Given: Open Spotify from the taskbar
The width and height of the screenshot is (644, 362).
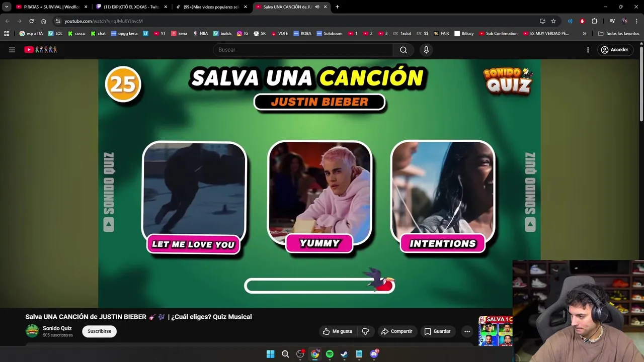Looking at the screenshot, I should (x=330, y=354).
